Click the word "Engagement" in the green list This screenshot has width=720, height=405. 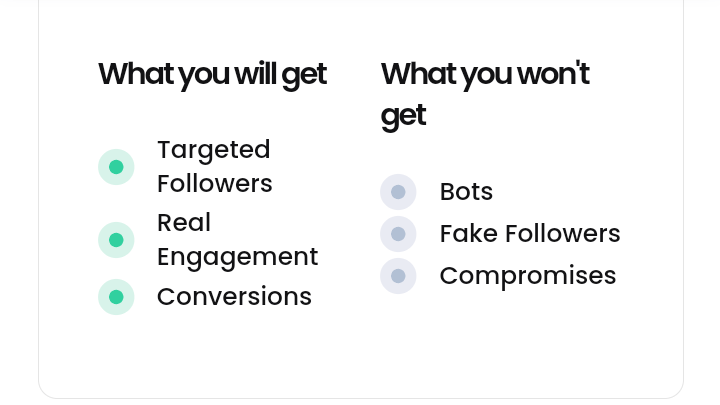pyautogui.click(x=237, y=257)
